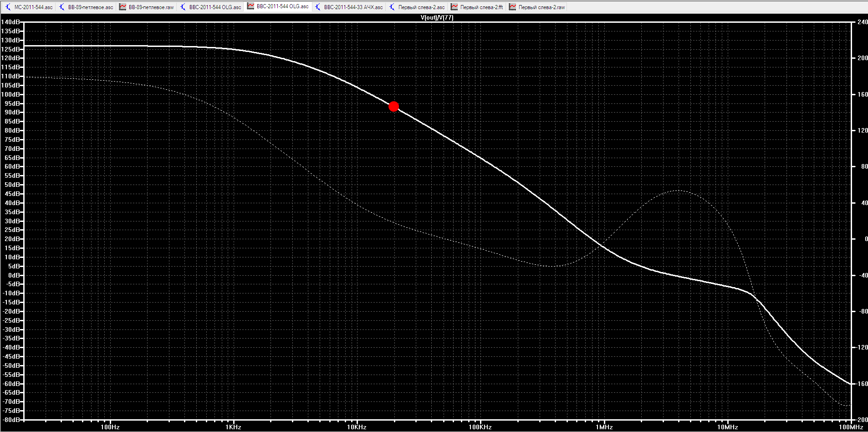The height and width of the screenshot is (432, 868).
Task: Click the "1KHz" frequency axis label
Action: [234, 427]
